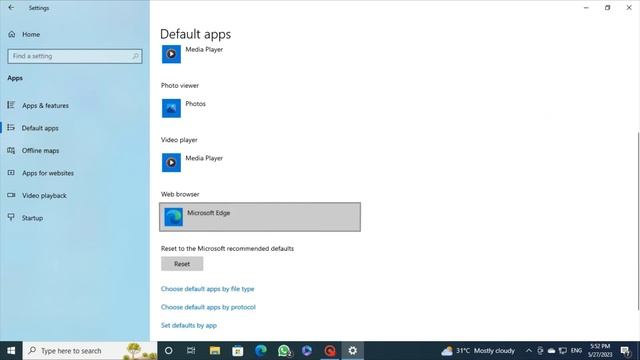Image resolution: width=640 pixels, height=360 pixels.
Task: Click the OneDrive cloud tray icon
Action: point(551,351)
